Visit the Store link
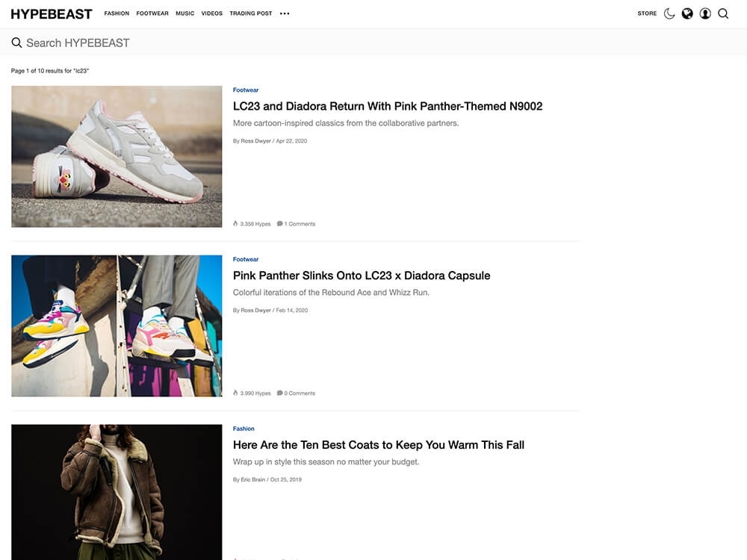Image resolution: width=747 pixels, height=560 pixels. coord(647,13)
